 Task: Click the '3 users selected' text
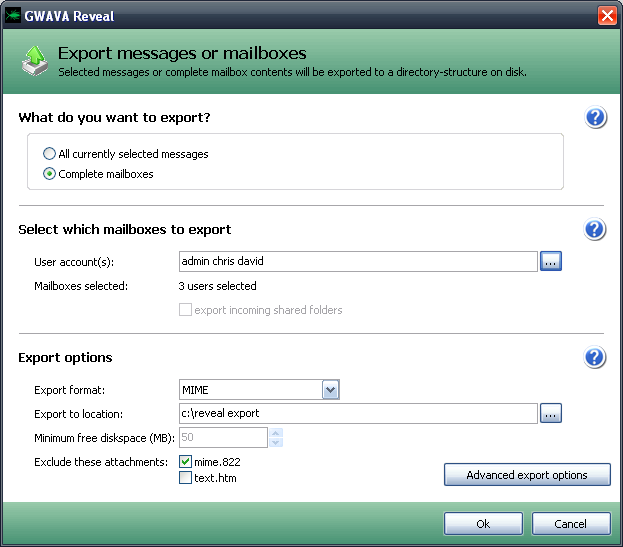tap(217, 286)
